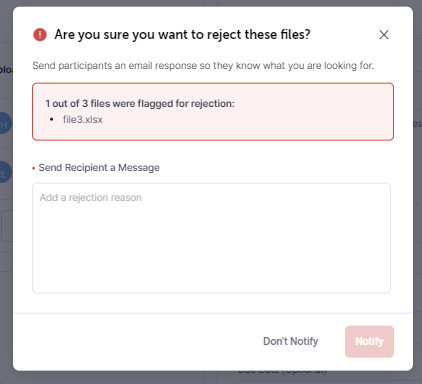Click the Notify button
Viewport: 422px width, 384px height.
click(x=369, y=341)
